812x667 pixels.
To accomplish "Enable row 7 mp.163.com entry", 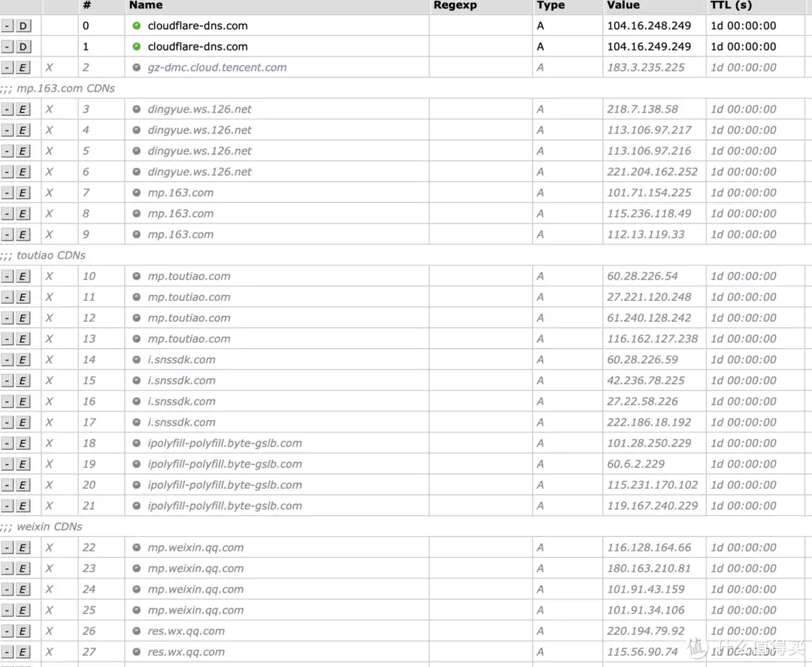I will [23, 193].
